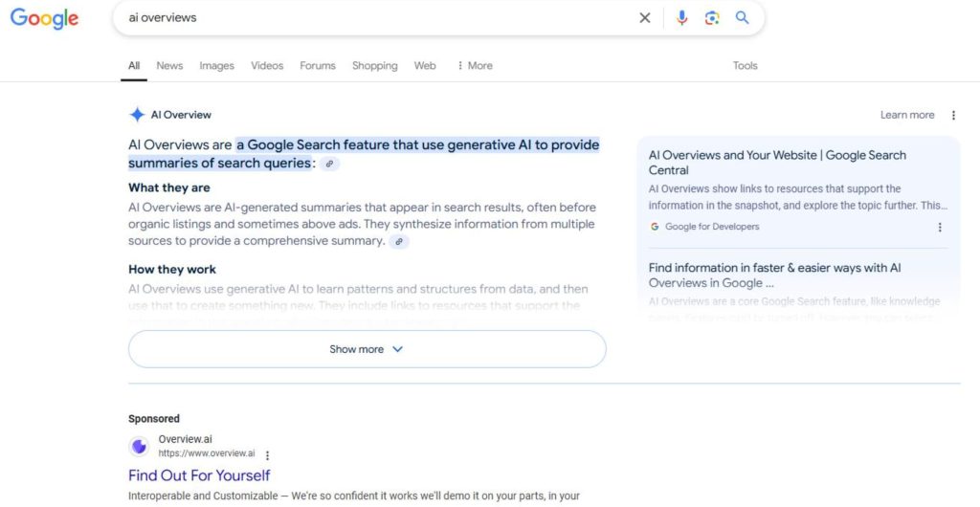Viewport: 980px width, 507px height.
Task: Open AI Overview three-dot options menu
Action: [953, 115]
